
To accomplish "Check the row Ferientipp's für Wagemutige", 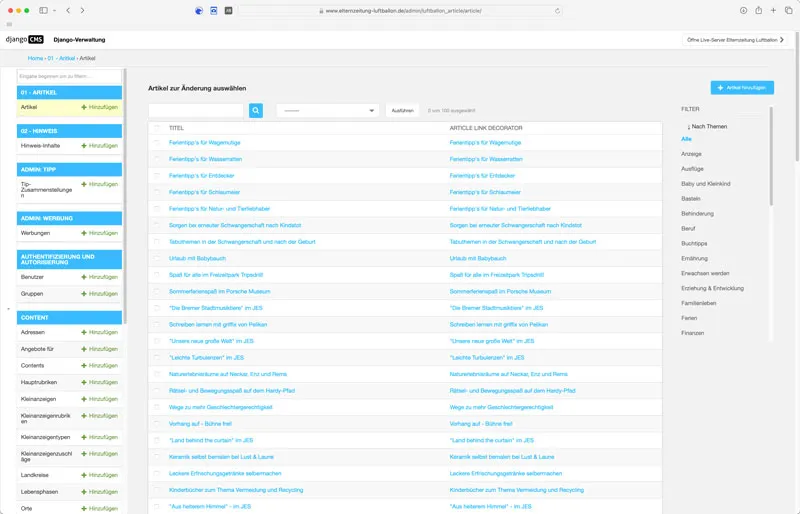I will 157,142.
